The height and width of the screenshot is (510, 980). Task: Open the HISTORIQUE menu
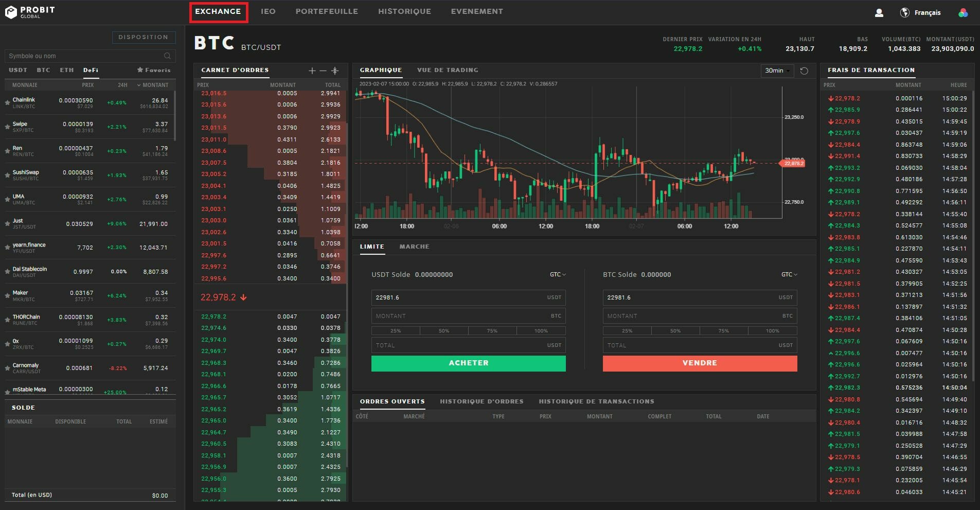[x=404, y=11]
